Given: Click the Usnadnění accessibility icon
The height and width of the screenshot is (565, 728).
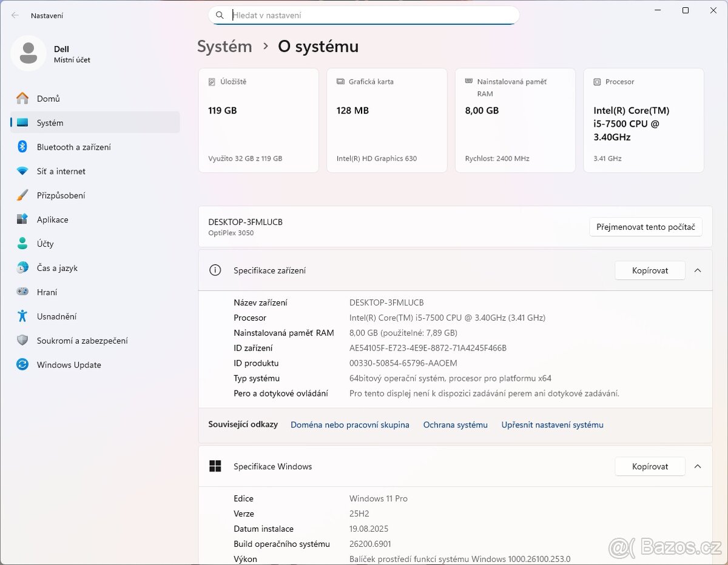Looking at the screenshot, I should [22, 316].
